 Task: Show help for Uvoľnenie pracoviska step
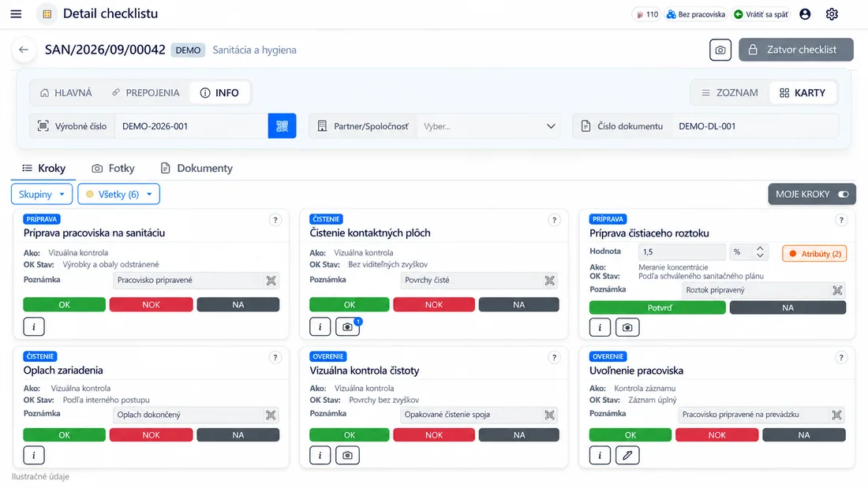pos(841,357)
